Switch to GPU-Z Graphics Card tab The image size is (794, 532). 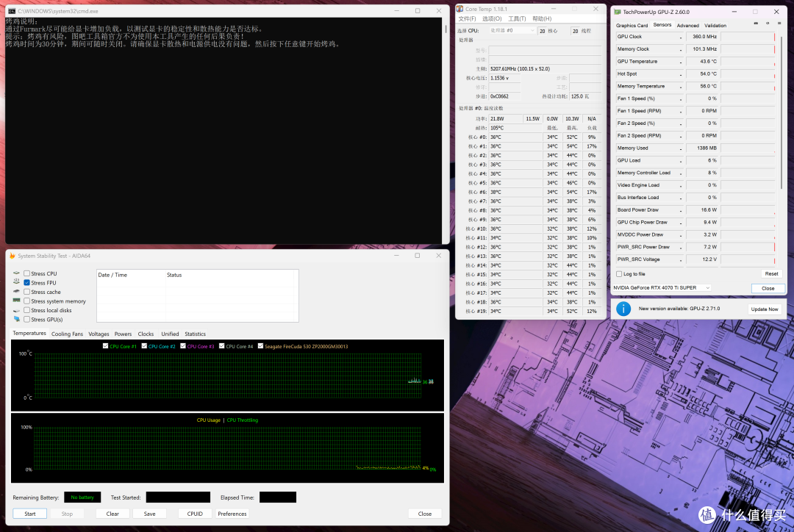632,25
